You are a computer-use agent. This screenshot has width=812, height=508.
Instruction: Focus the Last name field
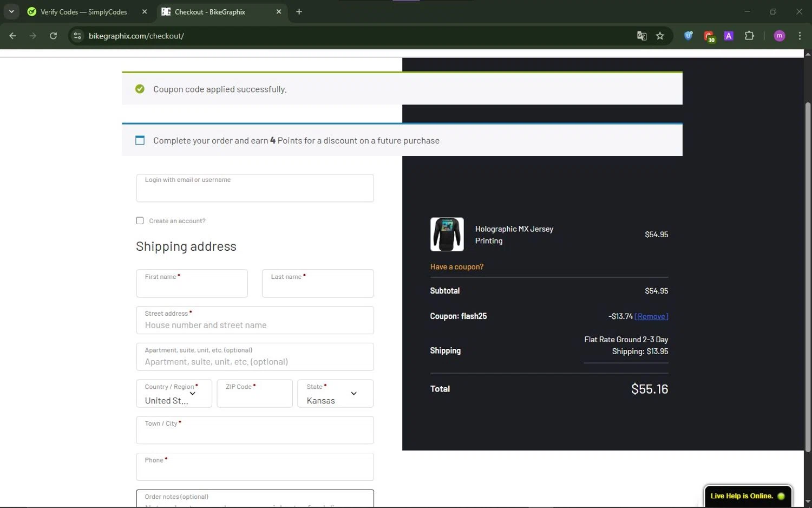coord(318,283)
